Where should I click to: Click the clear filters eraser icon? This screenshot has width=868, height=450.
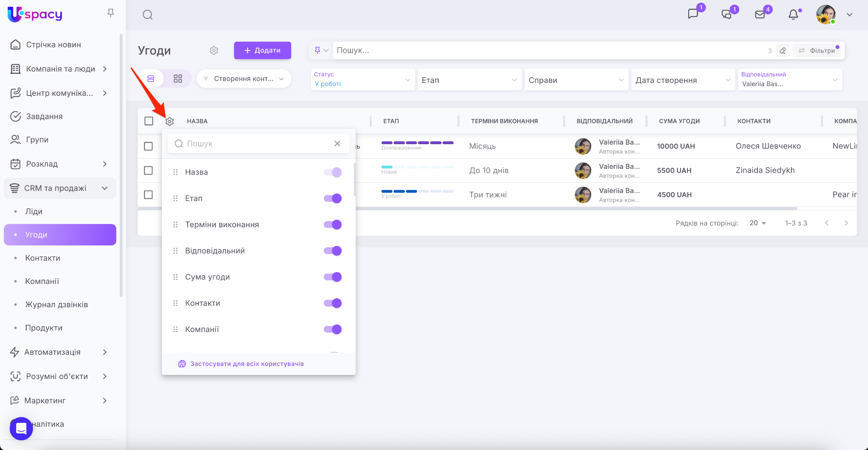point(783,50)
